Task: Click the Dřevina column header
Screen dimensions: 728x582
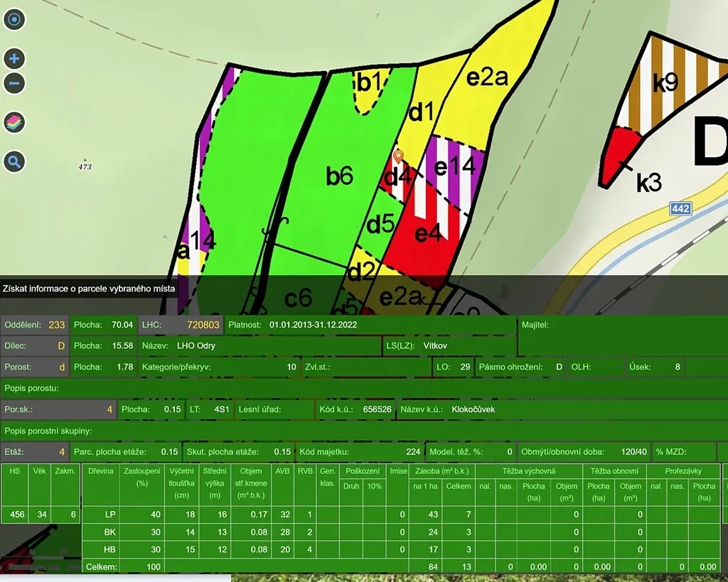Action: (101, 471)
